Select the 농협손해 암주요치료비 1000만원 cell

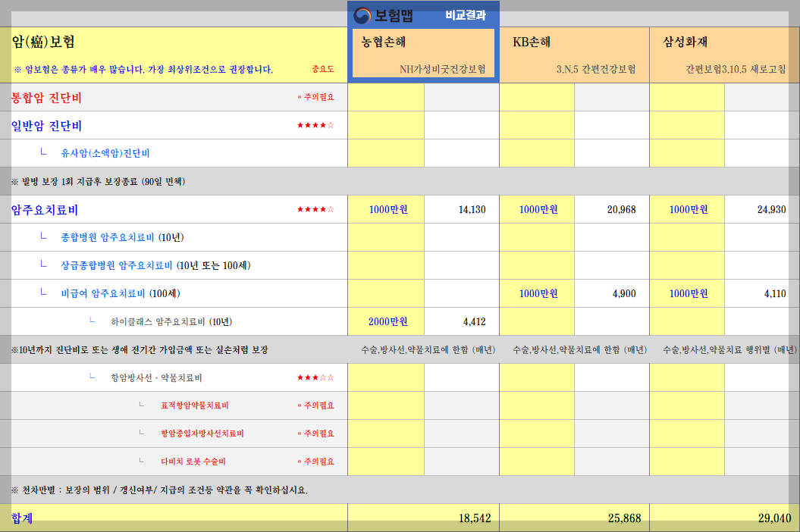(386, 209)
